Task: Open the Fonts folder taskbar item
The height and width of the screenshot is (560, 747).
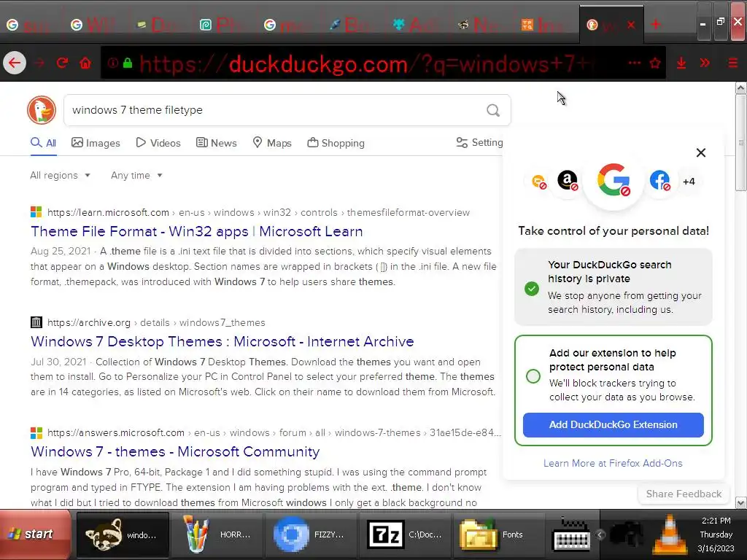Action: click(499, 534)
